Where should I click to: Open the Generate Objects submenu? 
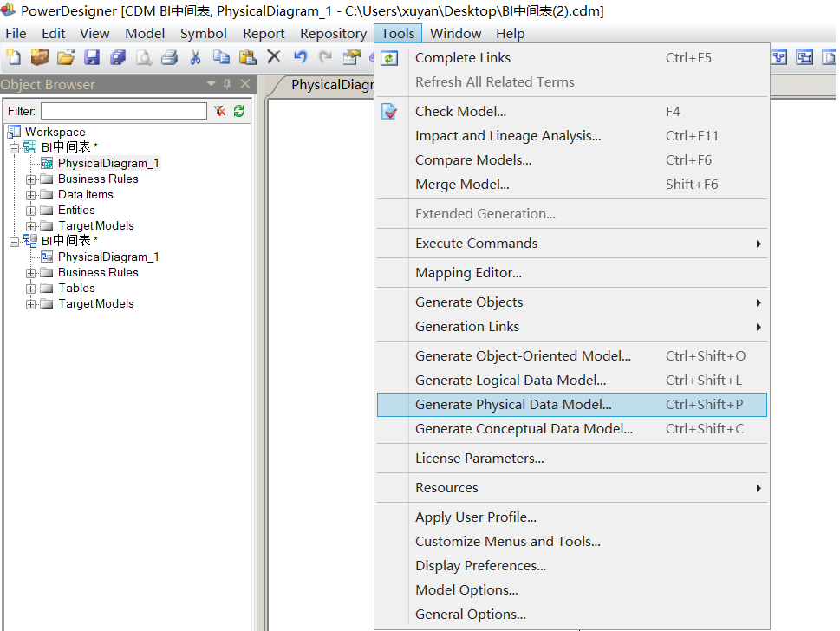(469, 302)
